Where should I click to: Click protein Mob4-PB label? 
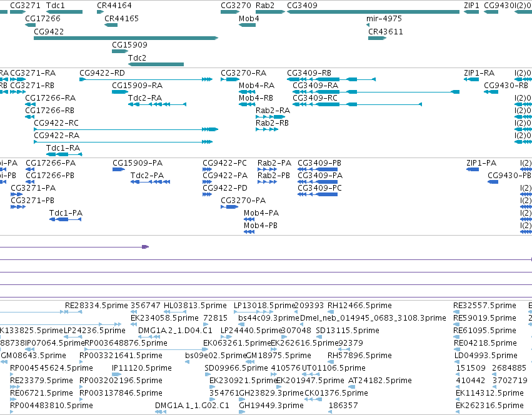click(x=261, y=226)
